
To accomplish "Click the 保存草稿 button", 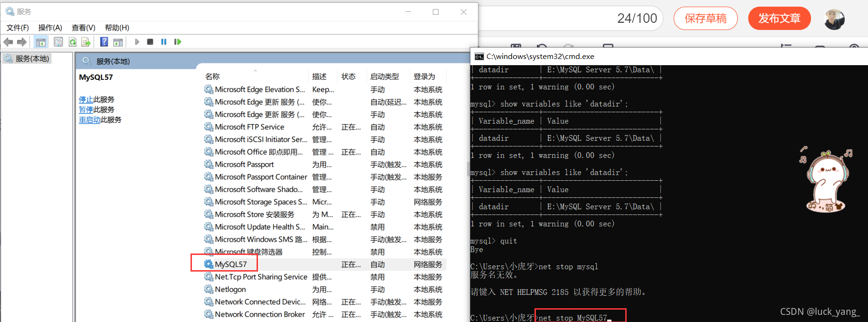I will 706,19.
